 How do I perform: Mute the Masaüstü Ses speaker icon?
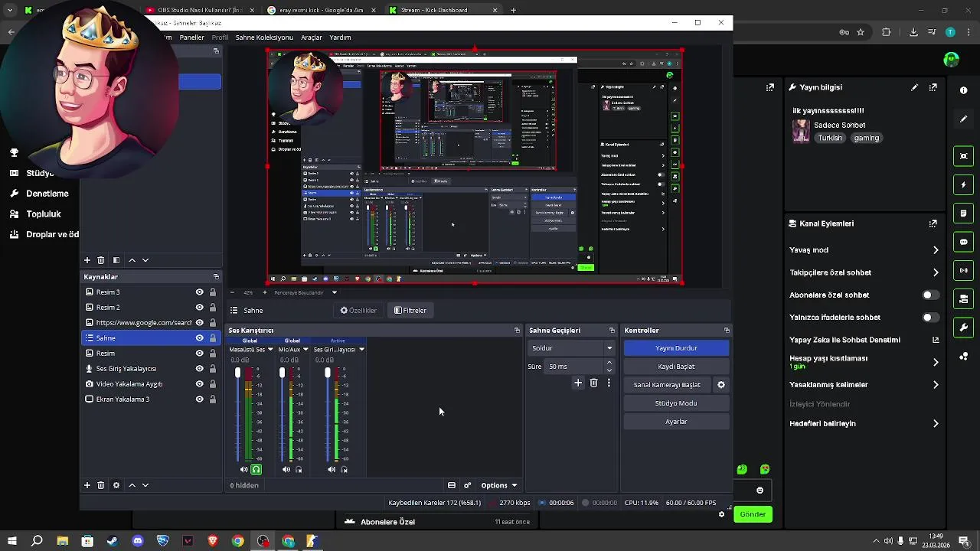click(x=244, y=470)
